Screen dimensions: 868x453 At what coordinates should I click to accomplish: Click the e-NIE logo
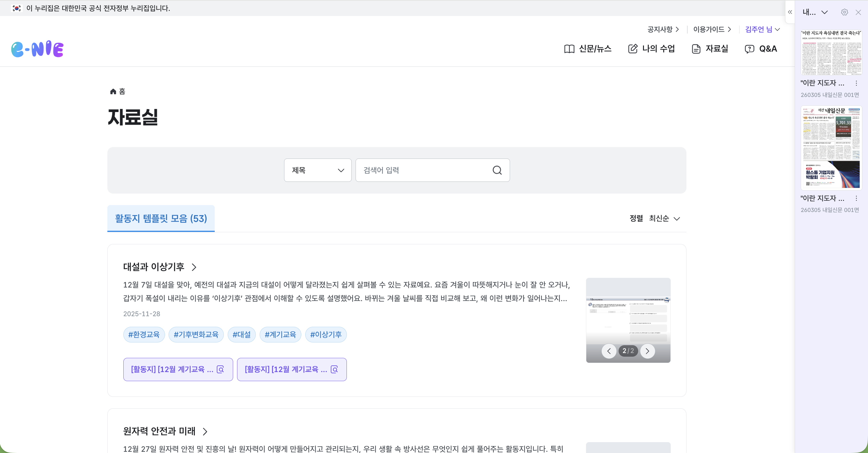37,49
